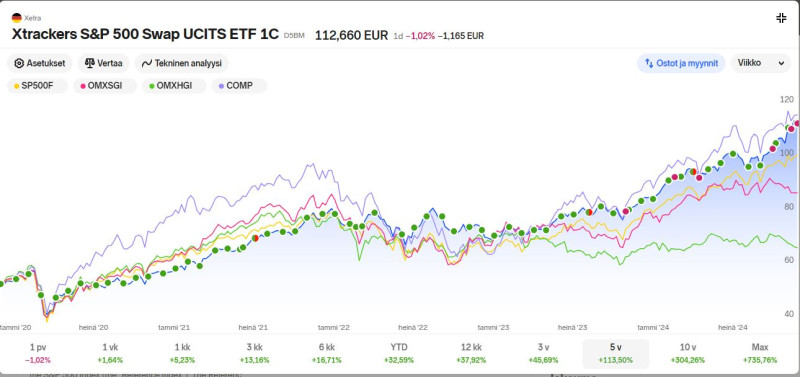The image size is (800, 377).
Task: Toggle the SP500F comparison chip
Action: 37,86
